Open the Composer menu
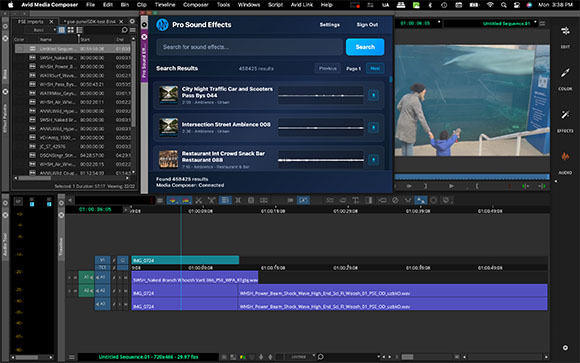Image resolution: width=580 pixels, height=363 pixels. coord(196,5)
